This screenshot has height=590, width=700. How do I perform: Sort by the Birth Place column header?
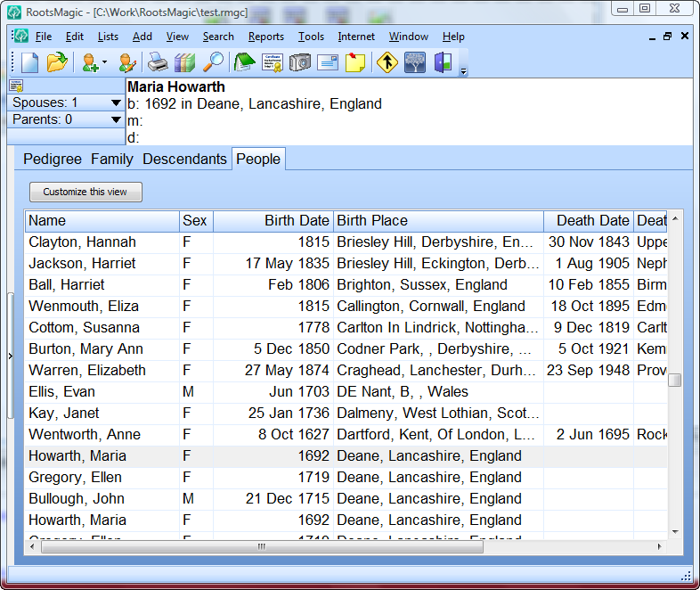[438, 221]
